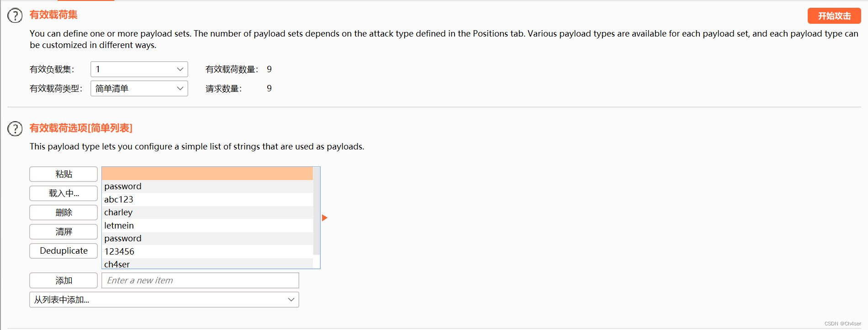The width and height of the screenshot is (868, 330).
Task: Select the charley payload entry
Action: pos(206,212)
